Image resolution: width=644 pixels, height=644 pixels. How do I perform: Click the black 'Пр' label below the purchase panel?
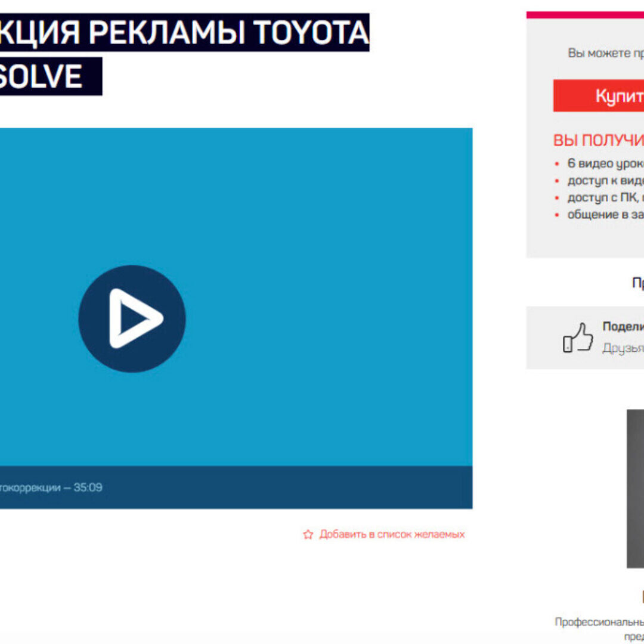click(637, 283)
